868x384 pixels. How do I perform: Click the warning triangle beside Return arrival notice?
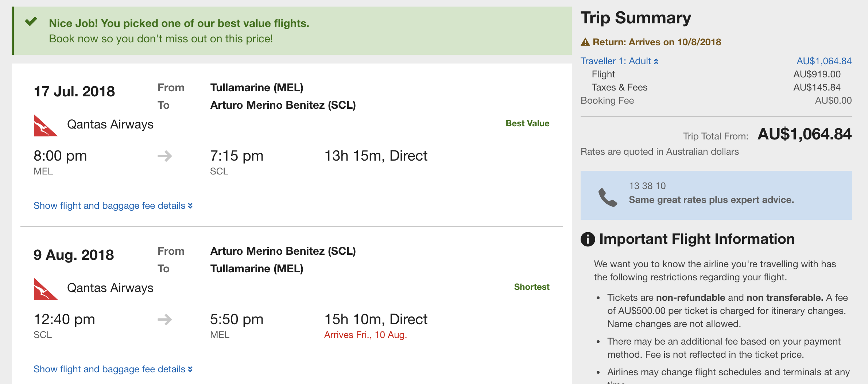pos(585,42)
